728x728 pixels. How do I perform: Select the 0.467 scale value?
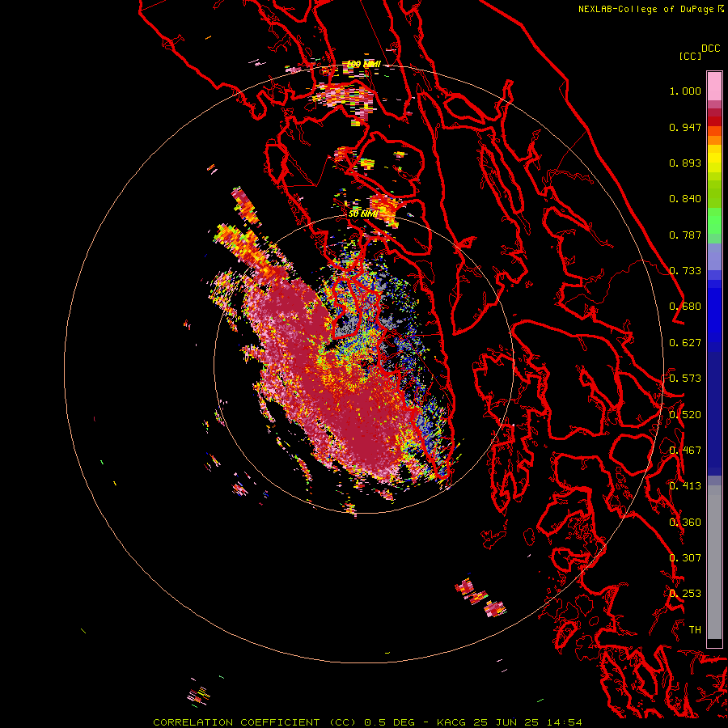pyautogui.click(x=685, y=451)
